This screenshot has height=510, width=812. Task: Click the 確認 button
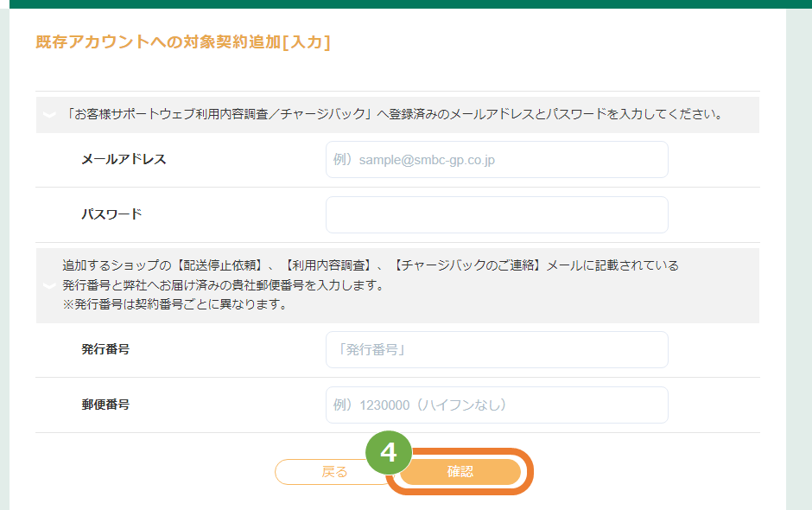click(460, 472)
